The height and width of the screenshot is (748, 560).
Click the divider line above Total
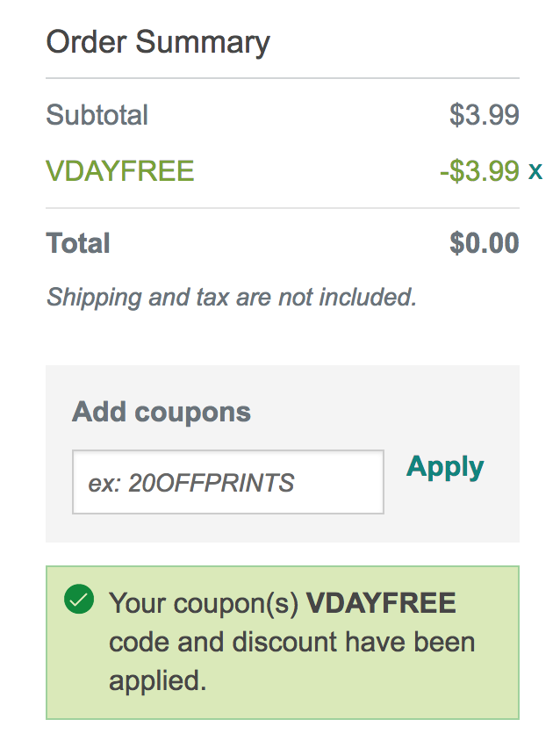coord(283,208)
